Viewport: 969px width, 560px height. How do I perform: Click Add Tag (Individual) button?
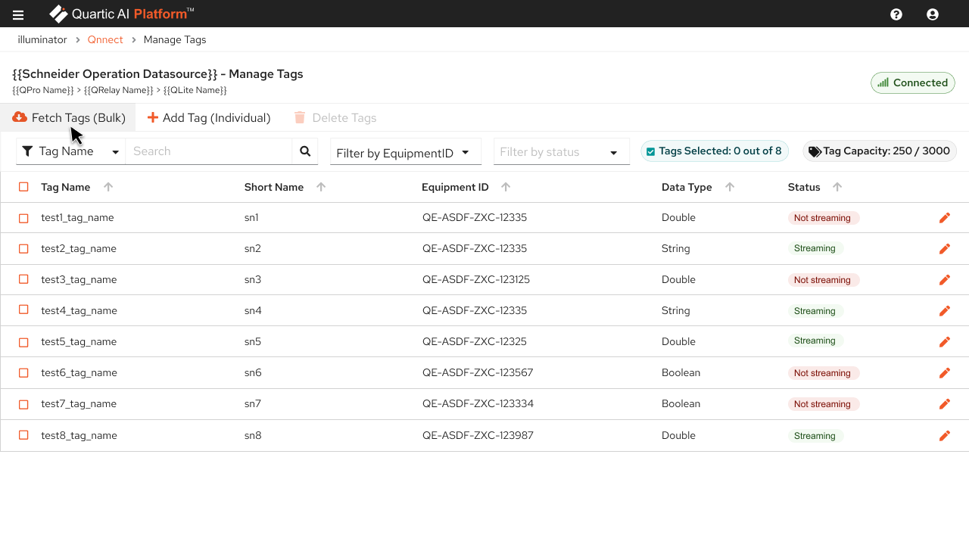[209, 117]
